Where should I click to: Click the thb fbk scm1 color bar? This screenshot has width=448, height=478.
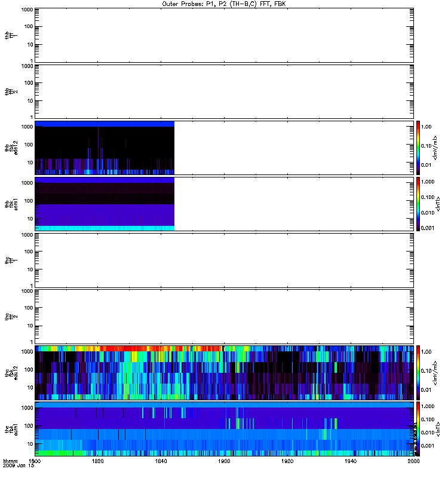[418, 204]
